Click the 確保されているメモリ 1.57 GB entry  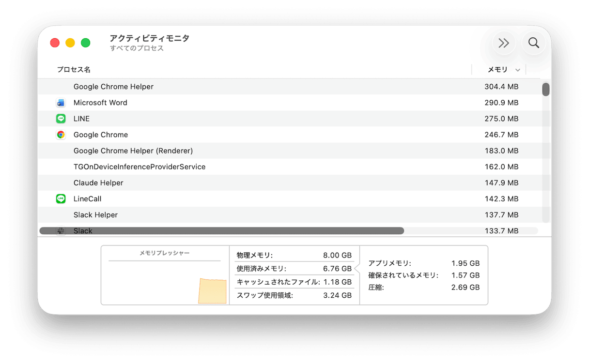pyautogui.click(x=424, y=275)
